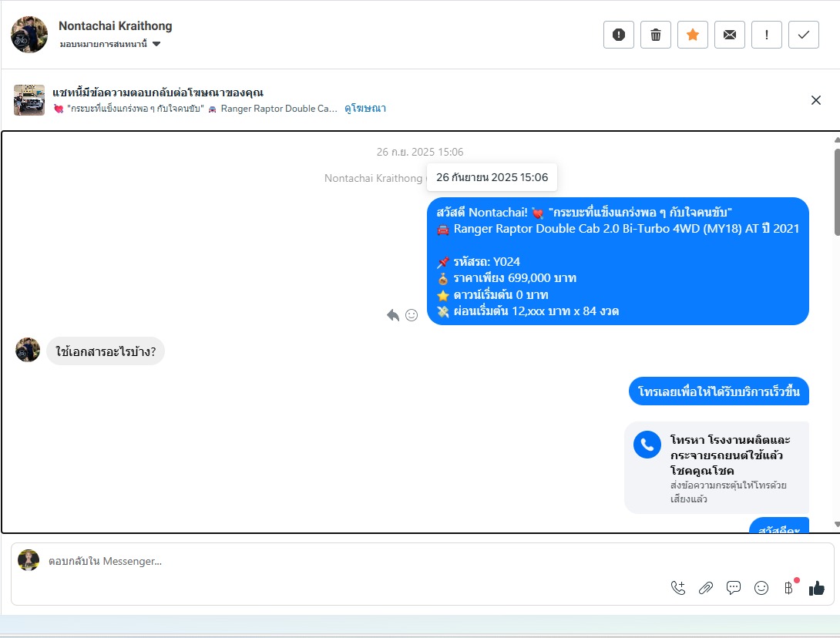
Task: Click the ส่งข้อความกระตุ้นให้โทรด้วยเสียงแล้ว caption
Action: (x=728, y=492)
